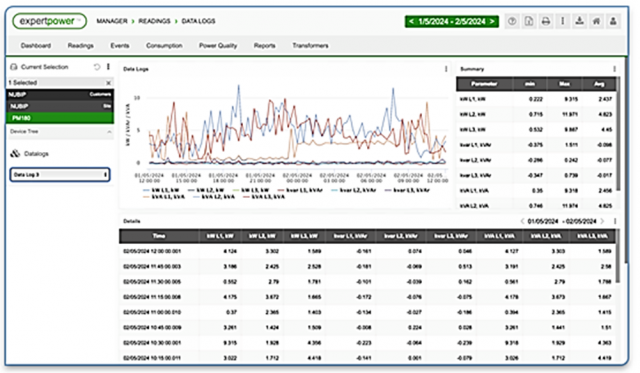Toggle kVA L1 series in chart legend
The height and width of the screenshot is (373, 640).
tap(164, 197)
